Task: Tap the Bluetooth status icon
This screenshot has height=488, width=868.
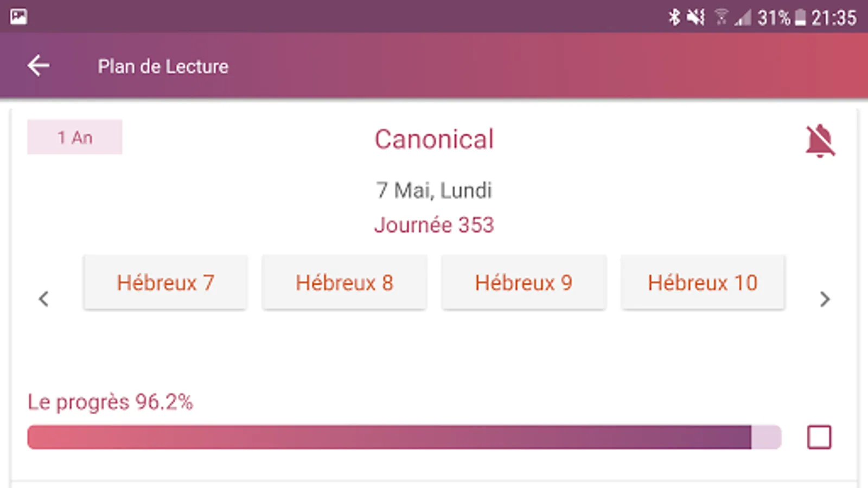Action: click(674, 17)
